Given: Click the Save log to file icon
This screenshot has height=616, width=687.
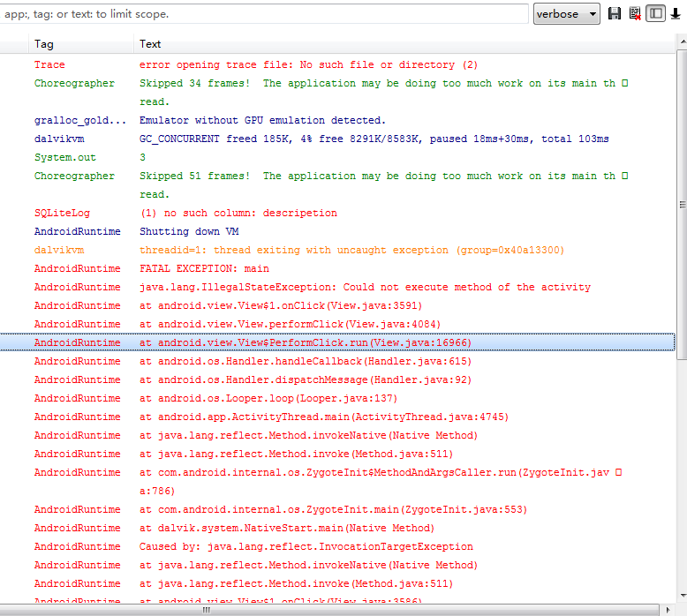Looking at the screenshot, I should click(615, 13).
